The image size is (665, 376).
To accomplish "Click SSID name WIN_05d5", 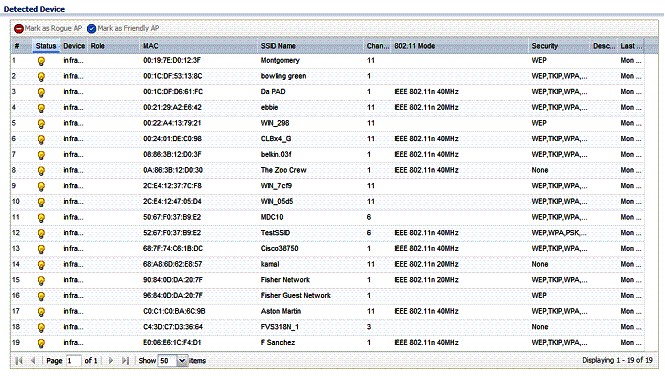I will (277, 202).
